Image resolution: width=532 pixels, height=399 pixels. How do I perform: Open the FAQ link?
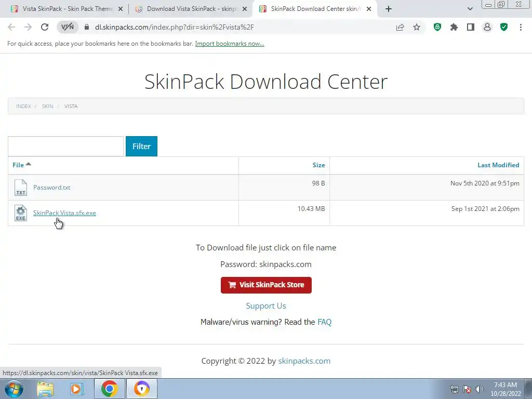[x=324, y=322]
